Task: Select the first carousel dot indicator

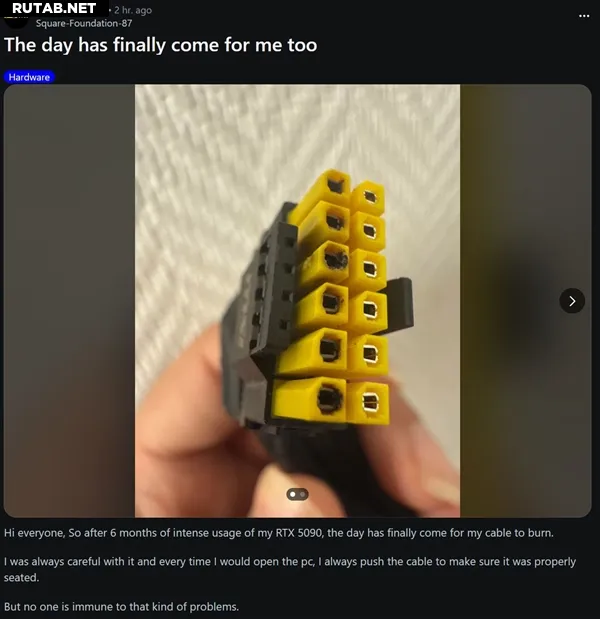Action: (x=292, y=494)
